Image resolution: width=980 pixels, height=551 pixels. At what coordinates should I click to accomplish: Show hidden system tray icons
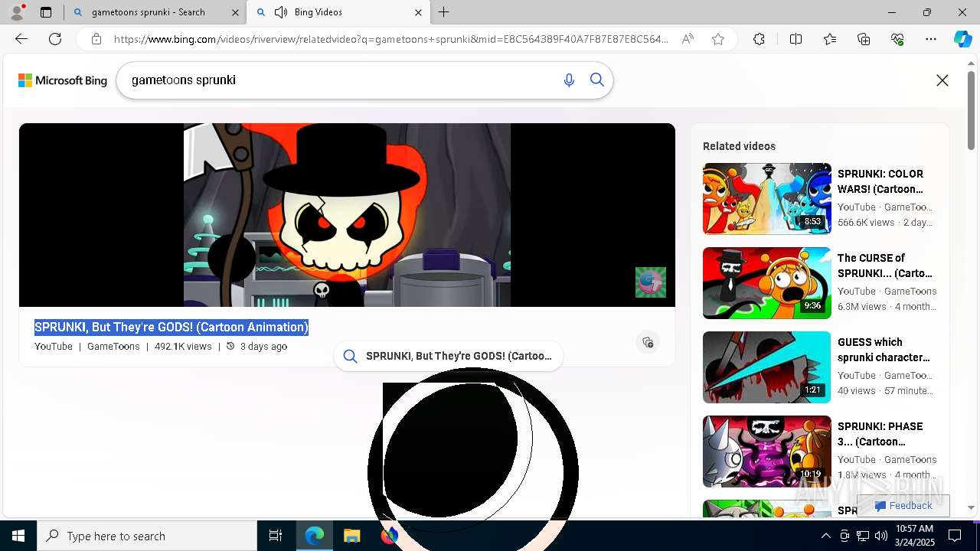coord(825,536)
